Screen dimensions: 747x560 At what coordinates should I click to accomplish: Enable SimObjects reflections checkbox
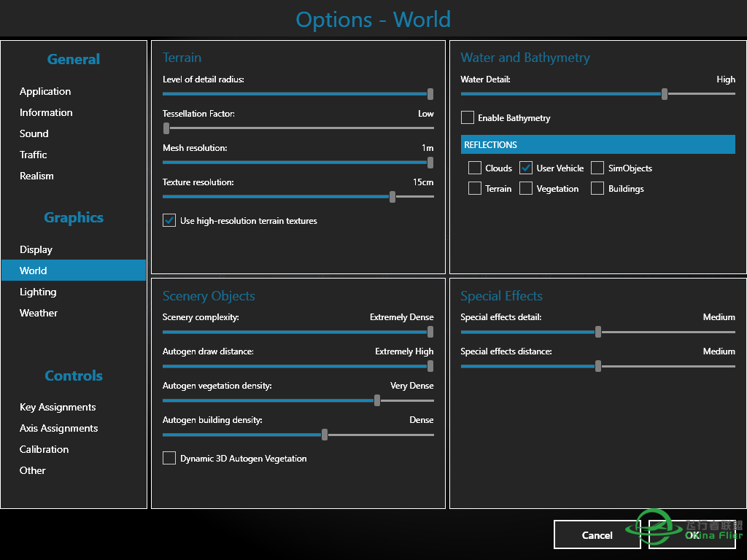point(597,168)
